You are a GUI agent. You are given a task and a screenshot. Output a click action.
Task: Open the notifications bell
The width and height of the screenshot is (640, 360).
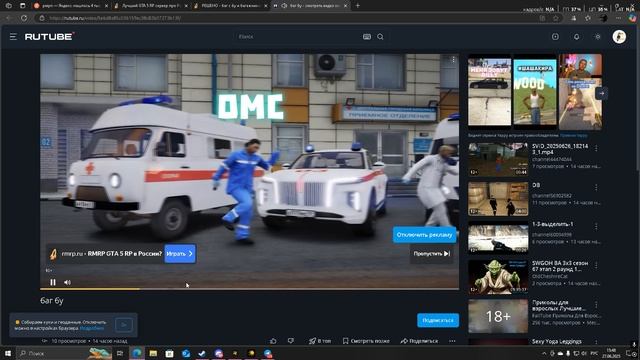point(576,37)
